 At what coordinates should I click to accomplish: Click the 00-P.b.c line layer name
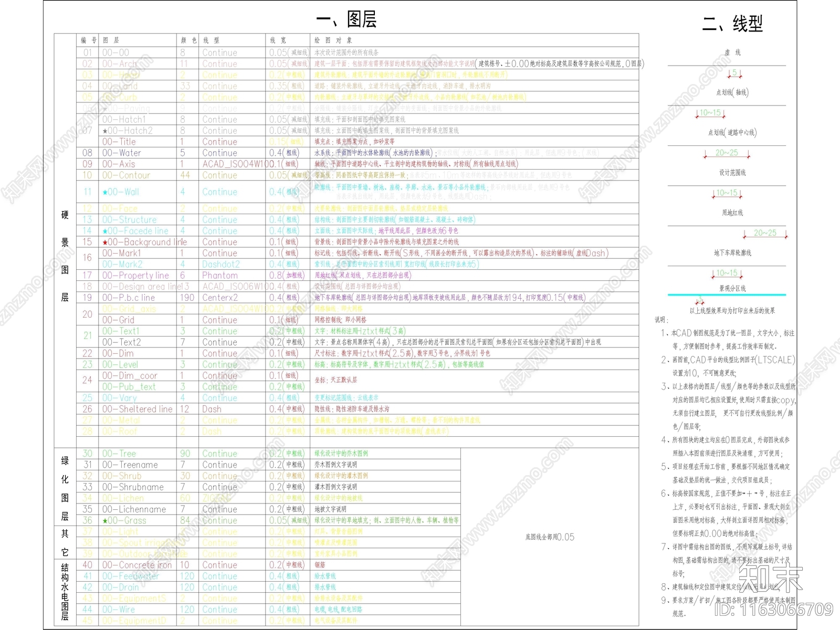pos(129,298)
